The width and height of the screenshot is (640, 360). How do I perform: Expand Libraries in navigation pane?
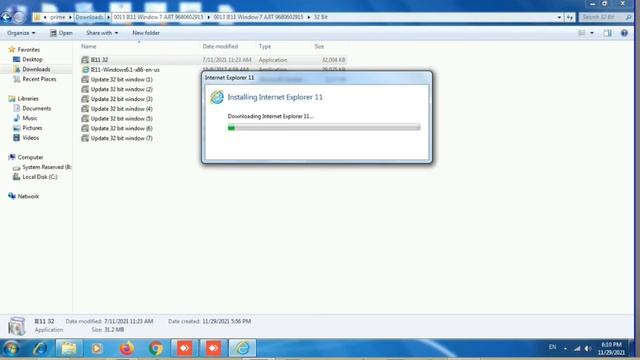tap(28, 98)
